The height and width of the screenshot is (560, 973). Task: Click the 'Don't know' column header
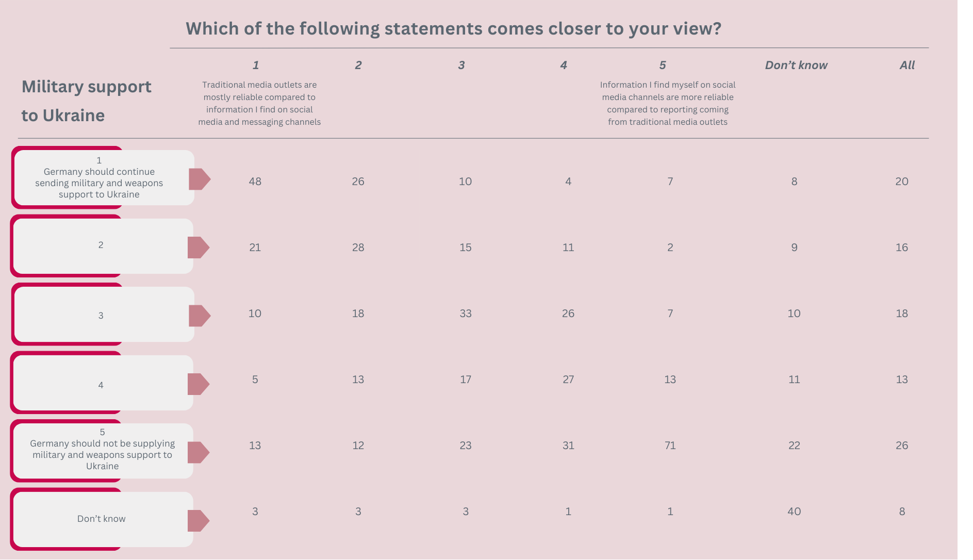pos(796,65)
